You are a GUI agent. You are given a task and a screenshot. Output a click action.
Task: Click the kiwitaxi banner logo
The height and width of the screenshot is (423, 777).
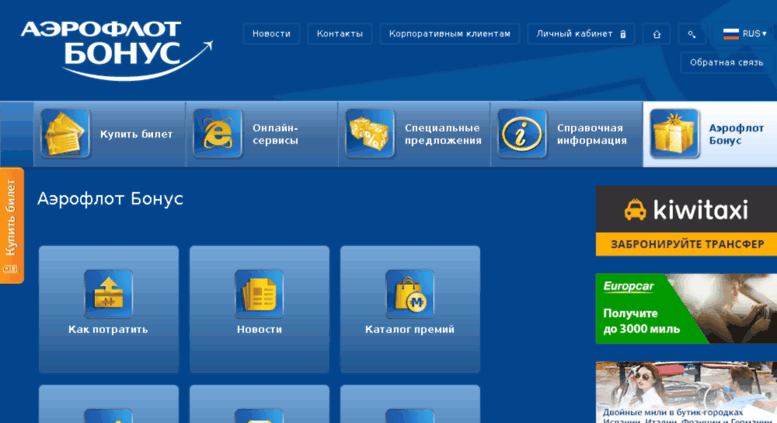[686, 210]
